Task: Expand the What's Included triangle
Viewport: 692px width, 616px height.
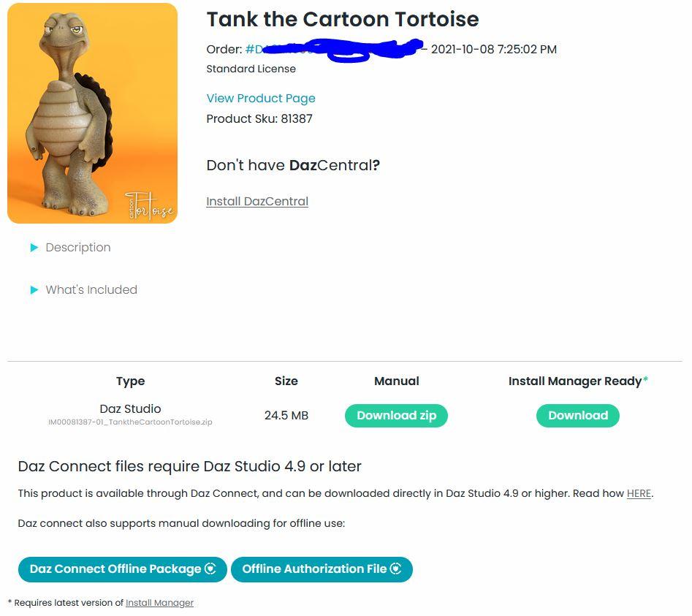Action: (34, 290)
